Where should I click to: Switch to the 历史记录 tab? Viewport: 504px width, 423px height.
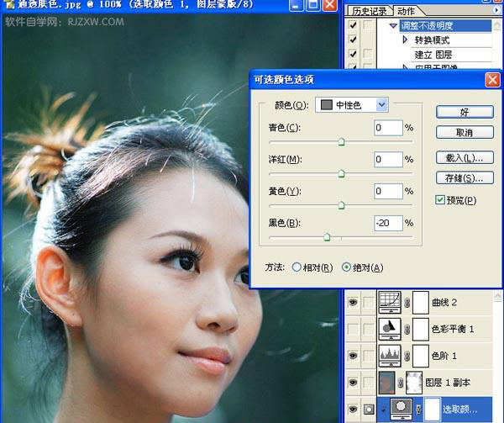(x=369, y=11)
